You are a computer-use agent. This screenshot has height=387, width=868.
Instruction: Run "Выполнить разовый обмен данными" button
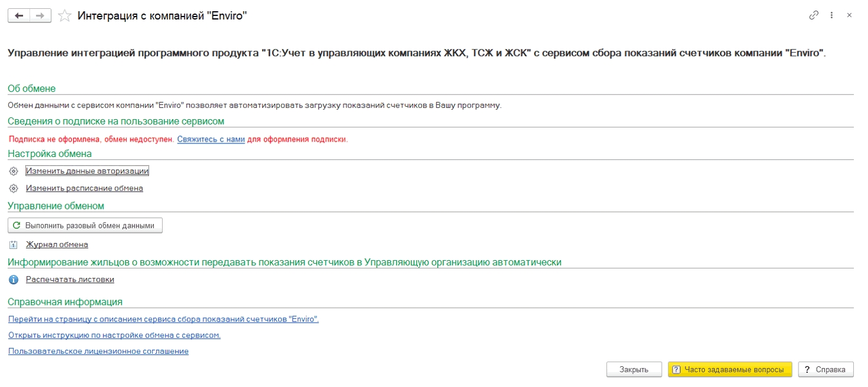click(85, 225)
